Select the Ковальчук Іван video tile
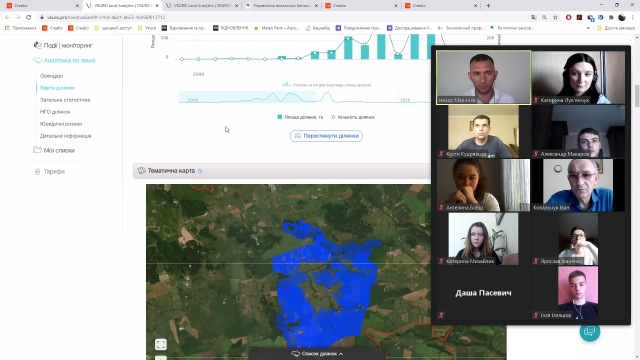The image size is (640, 360). 578,185
